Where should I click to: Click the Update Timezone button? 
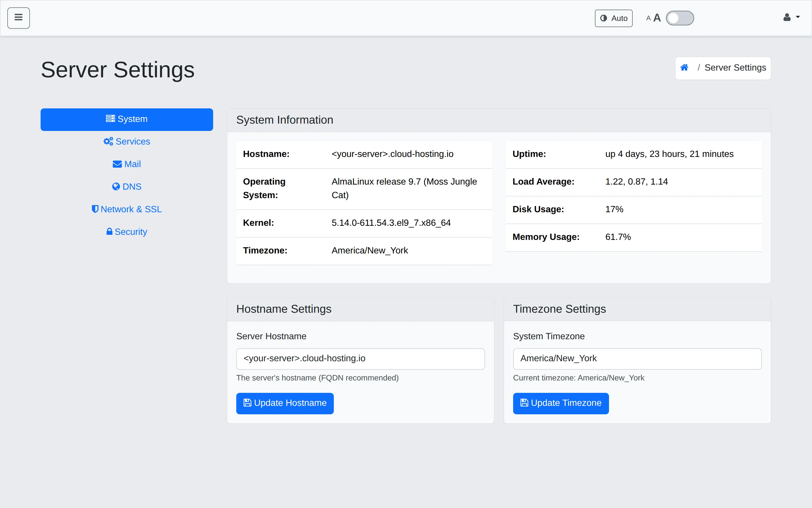[x=561, y=403]
